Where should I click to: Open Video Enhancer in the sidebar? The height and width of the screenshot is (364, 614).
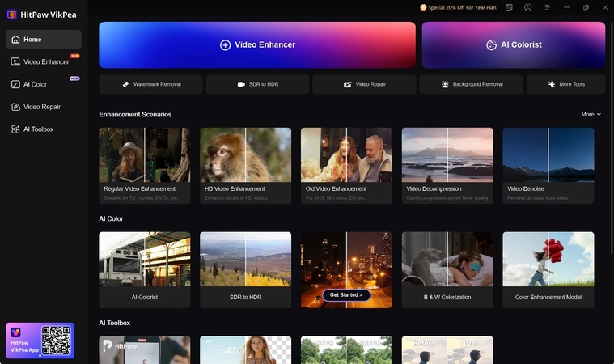pyautogui.click(x=44, y=61)
